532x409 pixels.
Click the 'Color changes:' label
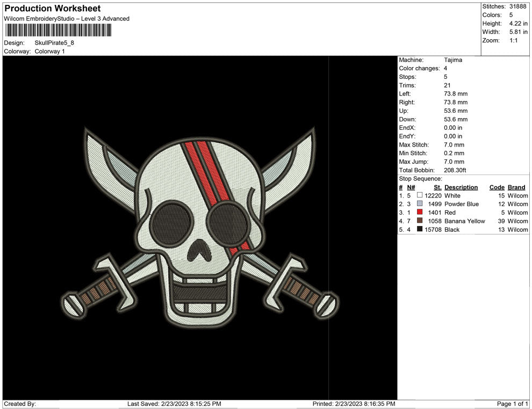(419, 69)
